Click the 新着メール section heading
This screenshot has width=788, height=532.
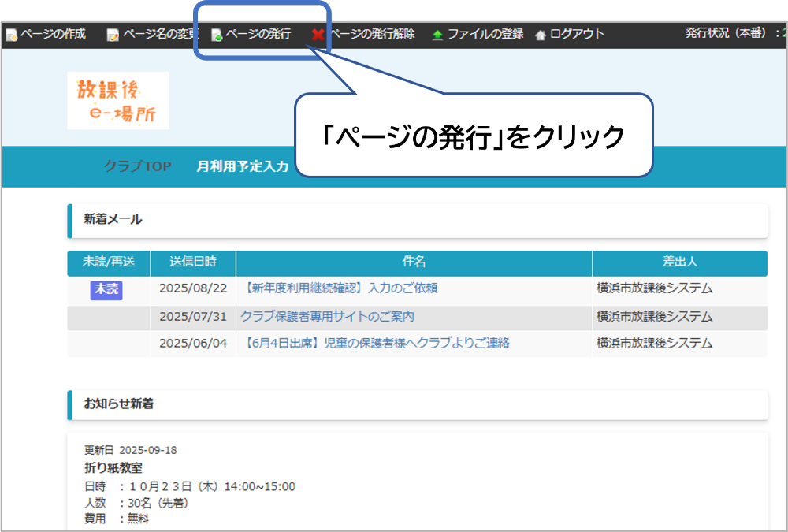coord(113,220)
